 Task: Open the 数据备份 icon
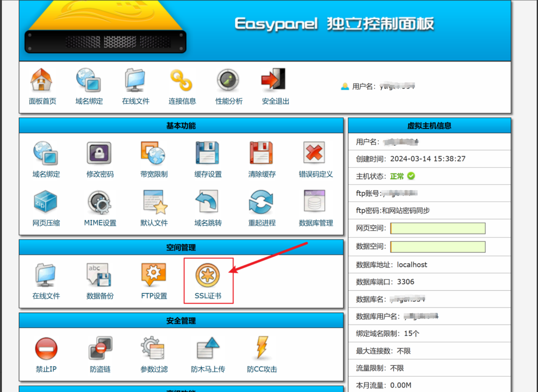[x=99, y=275]
